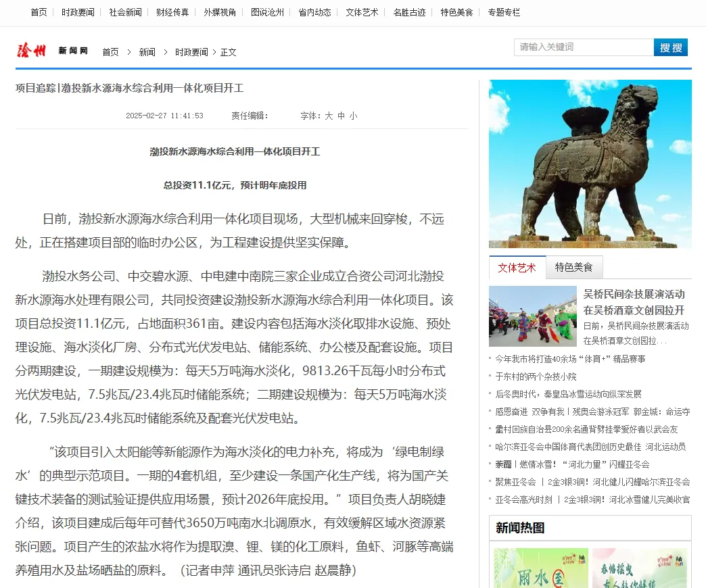Viewport: 706px width, 588px height.
Task: Visit 特色美食 in top navigation
Action: click(x=456, y=12)
